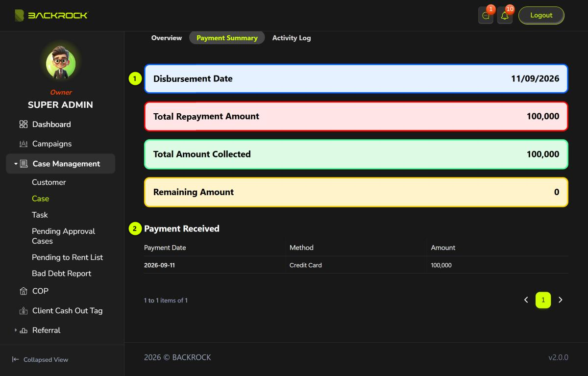
Task: Click the Payment Received heading
Action: tap(182, 228)
